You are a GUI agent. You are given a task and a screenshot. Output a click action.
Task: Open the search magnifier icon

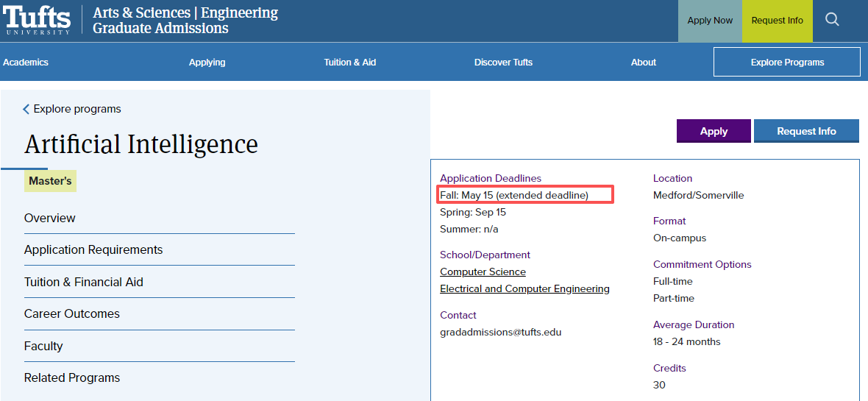832,20
